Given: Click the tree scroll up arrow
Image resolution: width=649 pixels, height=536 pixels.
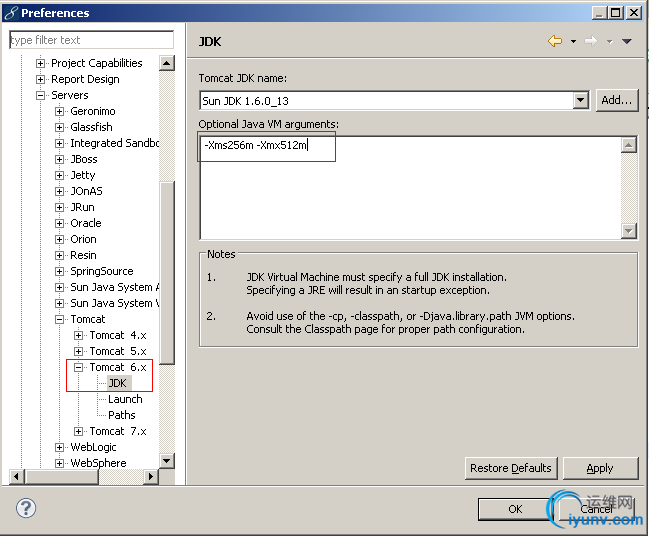Looking at the screenshot, I should point(166,63).
